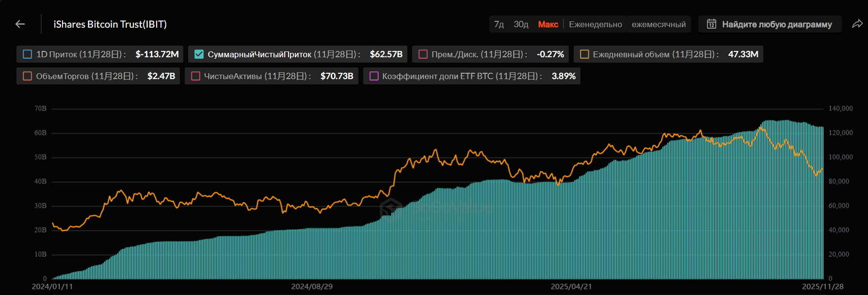Click the share arrow icon
Screen dimensions: 868x295
(x=857, y=24)
